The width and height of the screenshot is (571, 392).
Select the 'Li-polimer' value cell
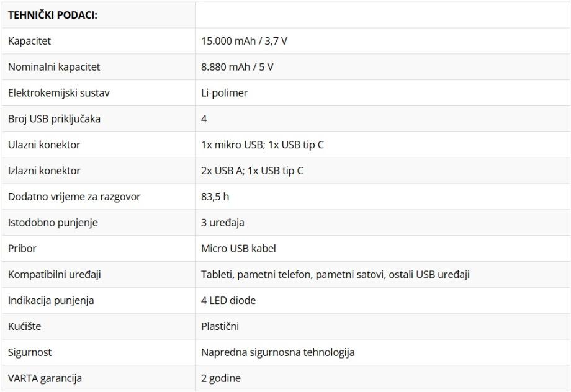click(x=223, y=93)
